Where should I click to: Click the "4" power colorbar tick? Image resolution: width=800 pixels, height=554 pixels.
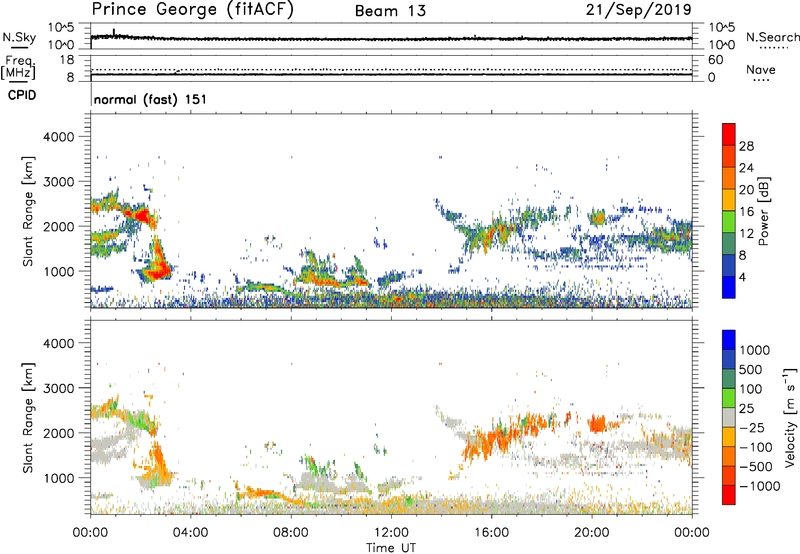coord(742,278)
